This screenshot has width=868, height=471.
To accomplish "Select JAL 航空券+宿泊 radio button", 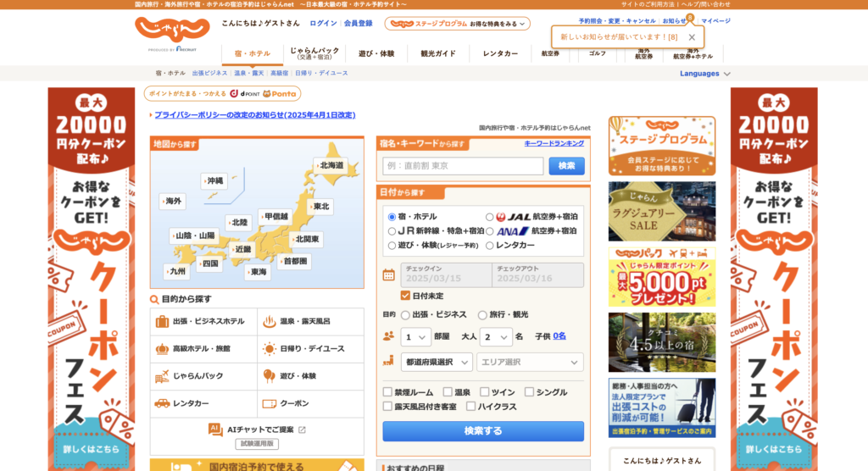I will [x=489, y=217].
